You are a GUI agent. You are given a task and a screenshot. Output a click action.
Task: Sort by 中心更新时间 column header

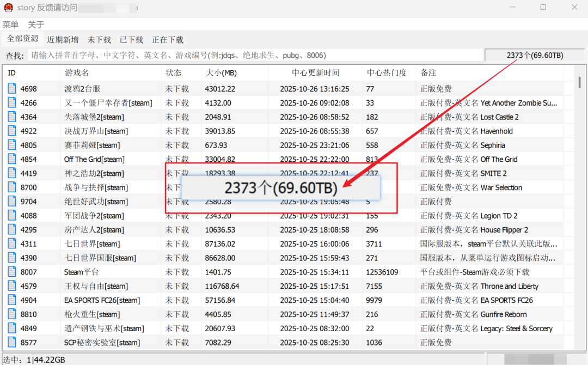coord(315,73)
